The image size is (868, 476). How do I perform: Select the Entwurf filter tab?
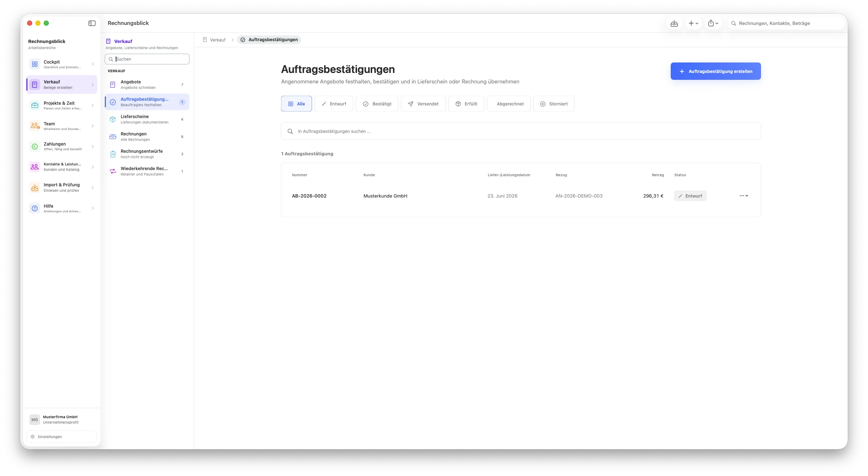coord(334,104)
